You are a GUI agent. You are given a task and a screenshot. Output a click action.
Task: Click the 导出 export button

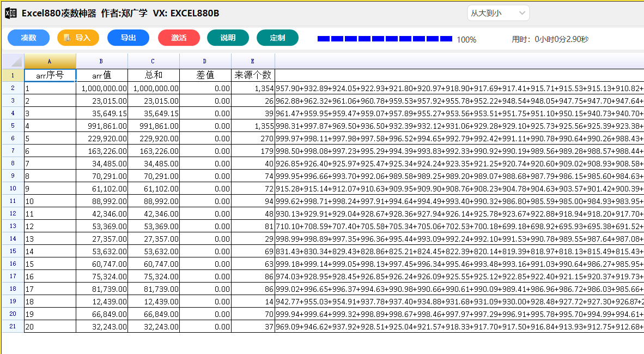tap(128, 38)
